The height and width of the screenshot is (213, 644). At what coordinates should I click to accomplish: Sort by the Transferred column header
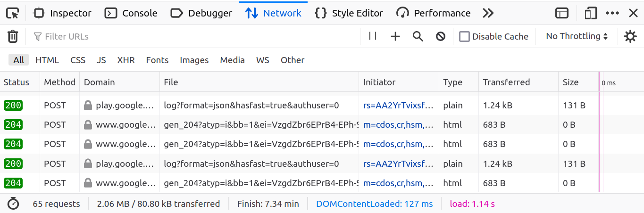[506, 82]
